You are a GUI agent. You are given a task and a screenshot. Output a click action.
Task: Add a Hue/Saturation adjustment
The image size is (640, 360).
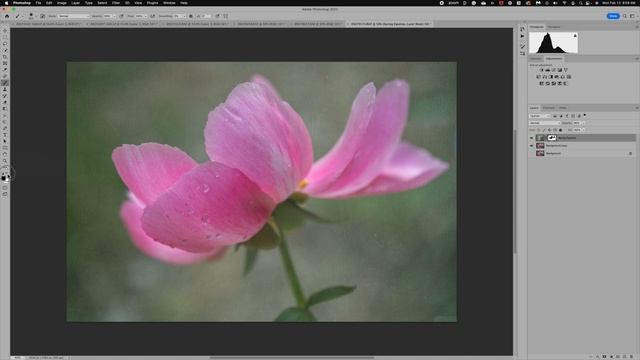pos(538,77)
